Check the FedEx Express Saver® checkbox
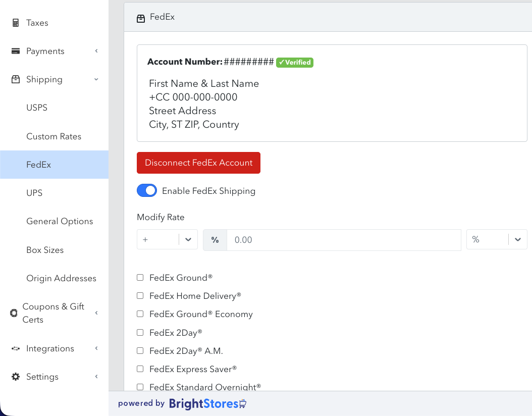 140,369
